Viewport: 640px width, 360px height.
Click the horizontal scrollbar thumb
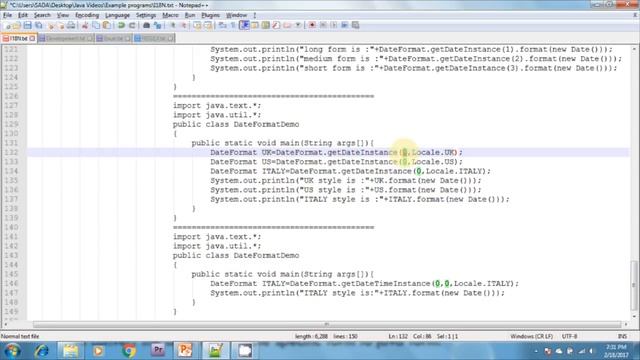coord(327,324)
